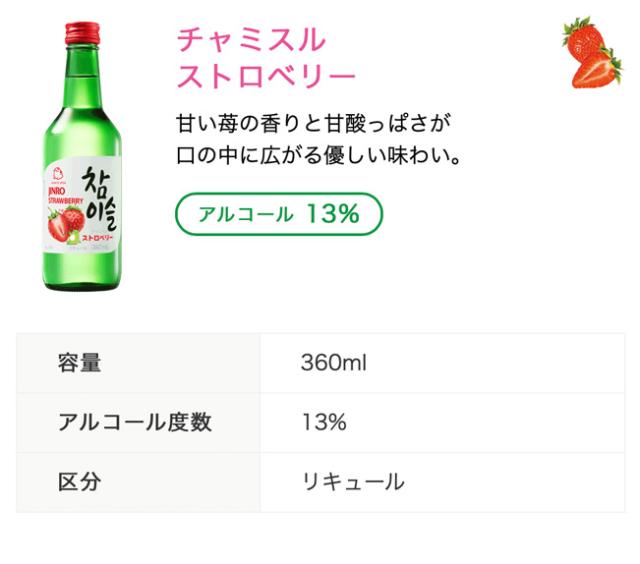This screenshot has height=564, width=640.
Task: Click the strawberry icon at top right
Action: (591, 52)
